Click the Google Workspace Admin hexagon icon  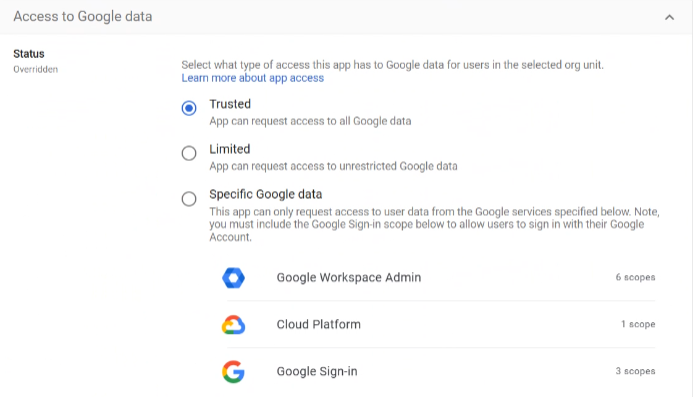(x=233, y=278)
